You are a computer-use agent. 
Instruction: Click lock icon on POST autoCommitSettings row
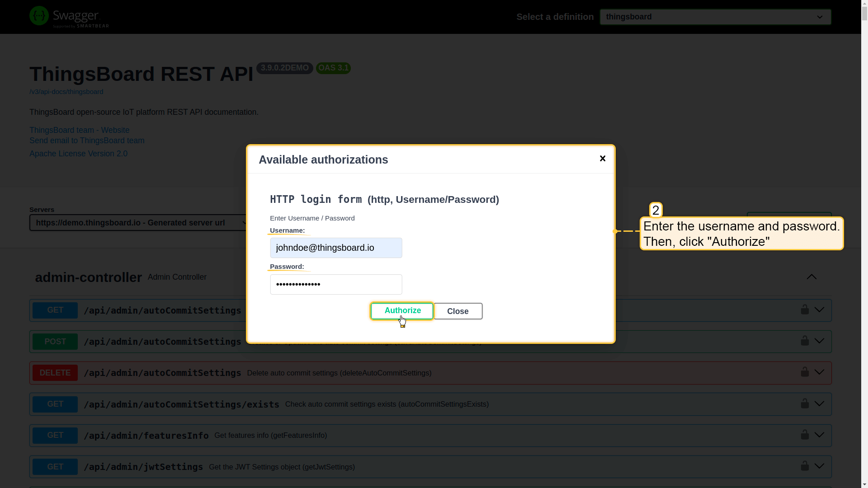[x=805, y=341]
